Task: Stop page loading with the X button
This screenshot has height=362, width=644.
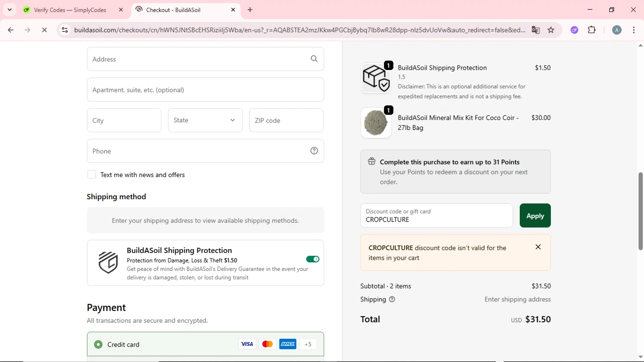Action: [44, 30]
